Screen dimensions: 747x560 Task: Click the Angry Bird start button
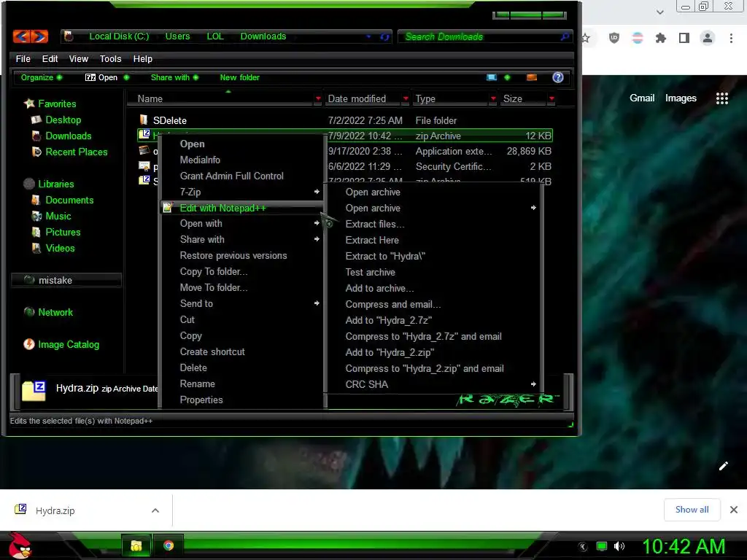tap(20, 545)
